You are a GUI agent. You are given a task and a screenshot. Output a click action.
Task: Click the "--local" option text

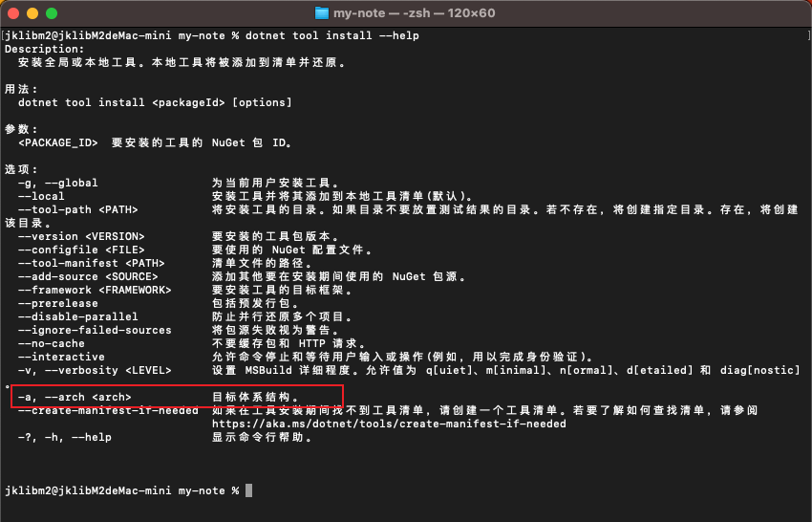pyautogui.click(x=41, y=196)
